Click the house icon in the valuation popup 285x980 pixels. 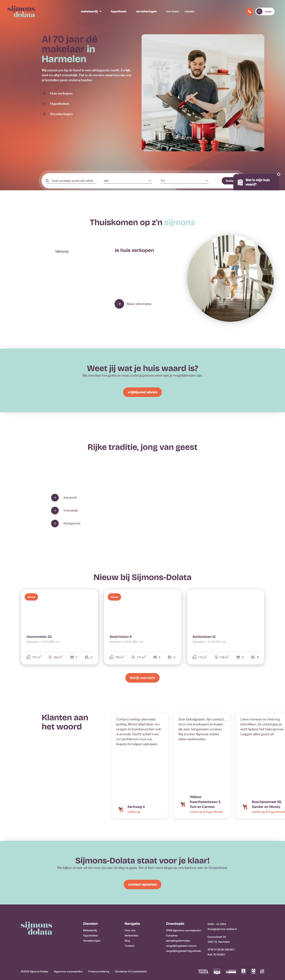(x=240, y=182)
